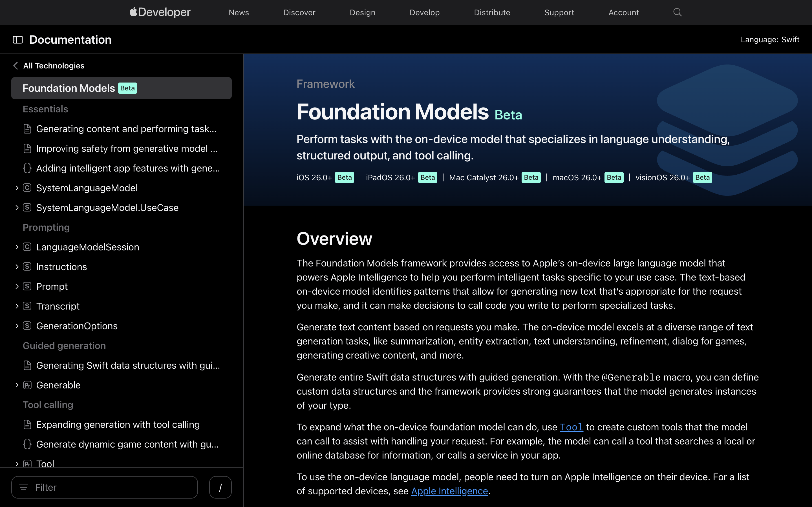Open the Distribute navigation item
Viewport: 812px width, 507px height.
[x=492, y=12]
